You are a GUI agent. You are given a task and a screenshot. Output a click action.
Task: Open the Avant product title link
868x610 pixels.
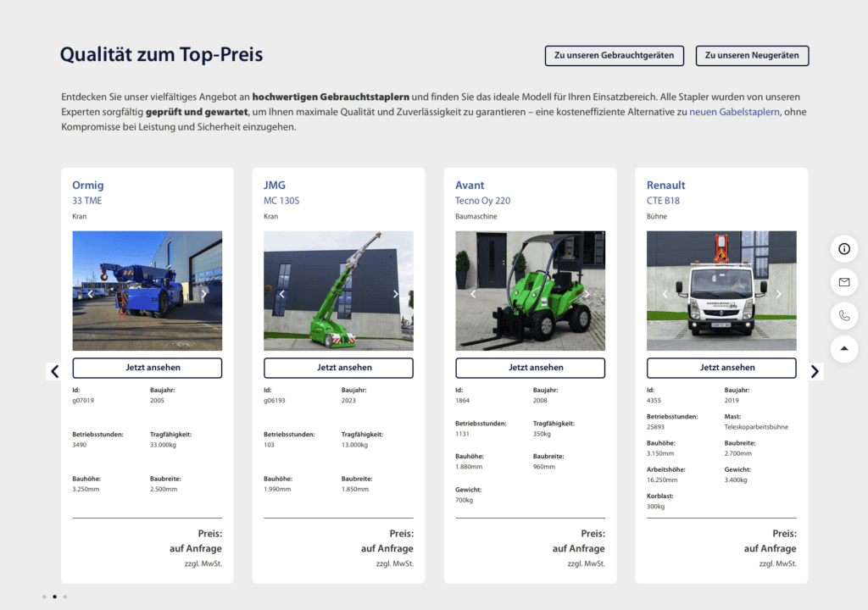point(470,185)
